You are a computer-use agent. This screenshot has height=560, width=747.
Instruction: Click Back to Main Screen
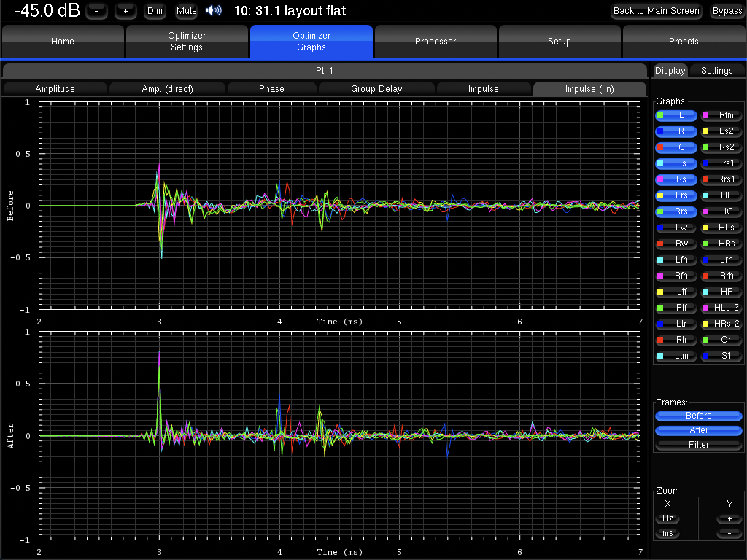[x=657, y=11]
